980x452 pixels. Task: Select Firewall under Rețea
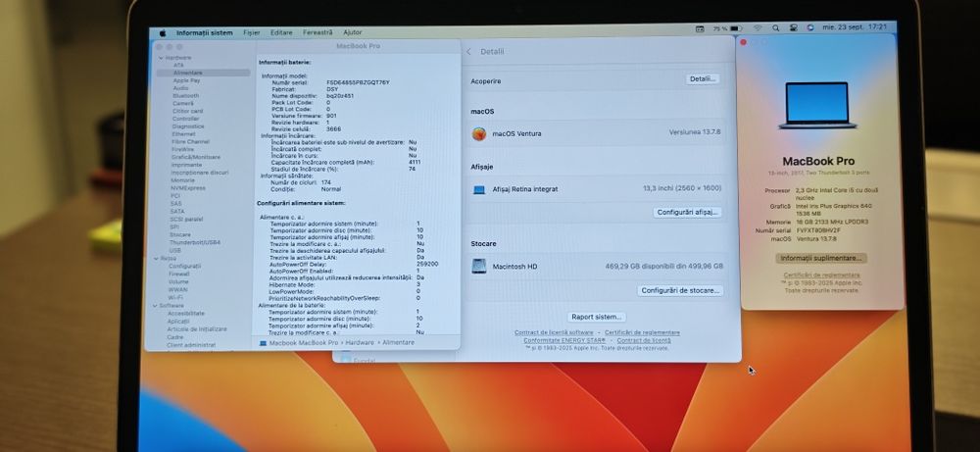(178, 274)
